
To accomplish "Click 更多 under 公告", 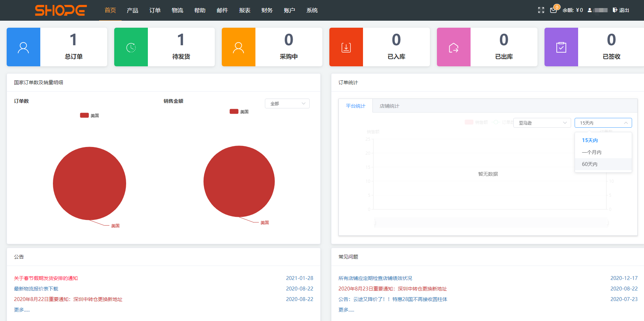I will 22,310.
